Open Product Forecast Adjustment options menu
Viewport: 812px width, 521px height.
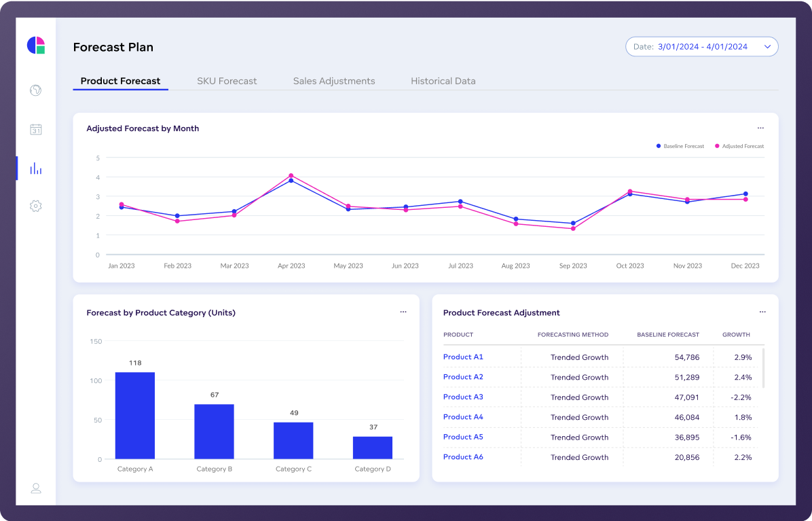point(762,312)
